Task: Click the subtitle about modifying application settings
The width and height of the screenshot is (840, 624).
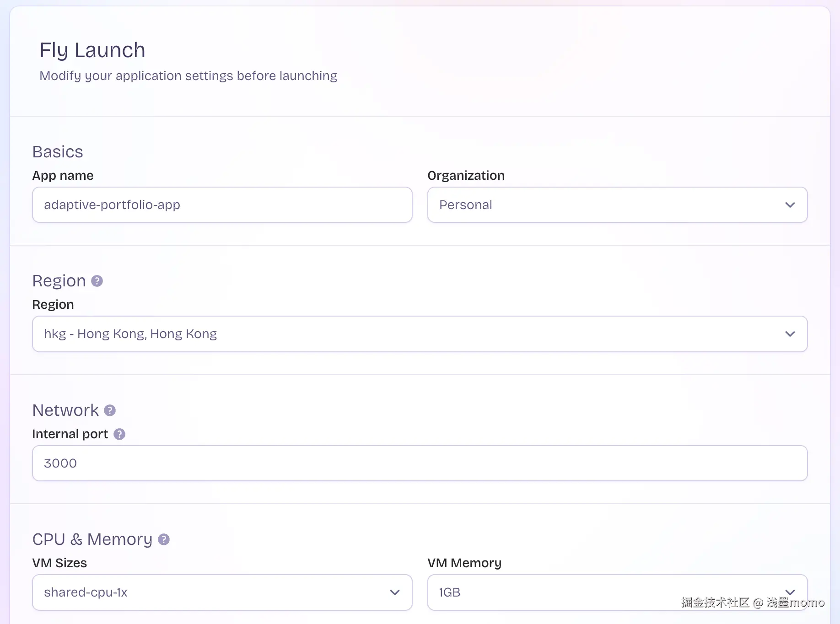Action: [188, 76]
